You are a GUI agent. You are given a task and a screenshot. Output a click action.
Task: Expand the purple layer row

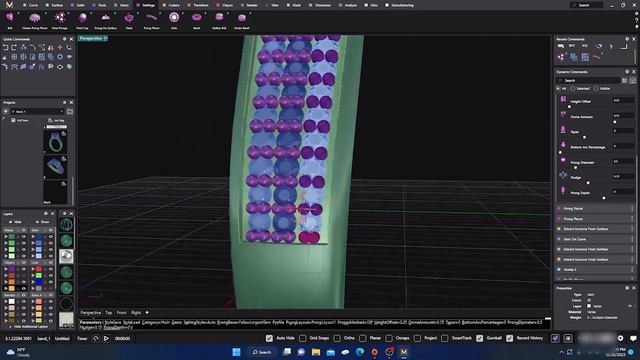(x=6, y=269)
